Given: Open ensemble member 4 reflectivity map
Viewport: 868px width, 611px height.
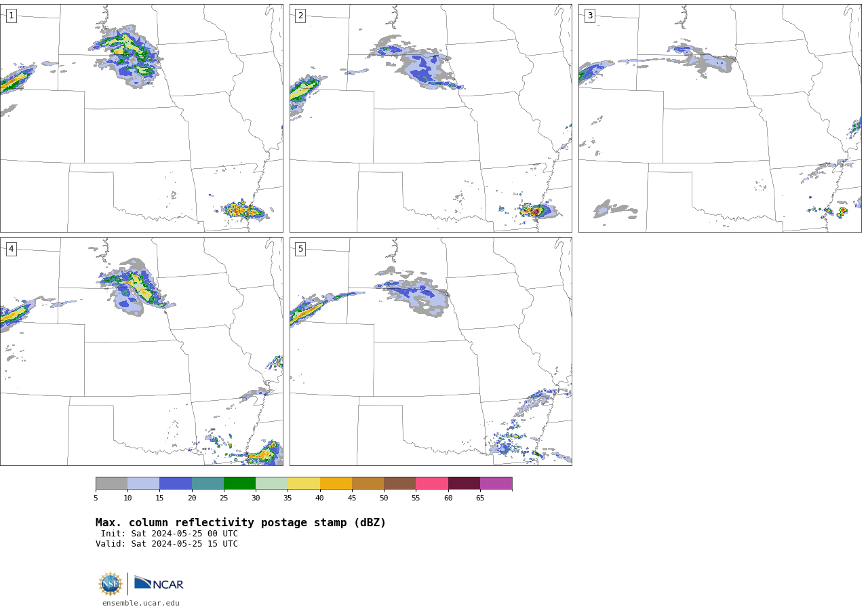Looking at the screenshot, I should (x=141, y=351).
